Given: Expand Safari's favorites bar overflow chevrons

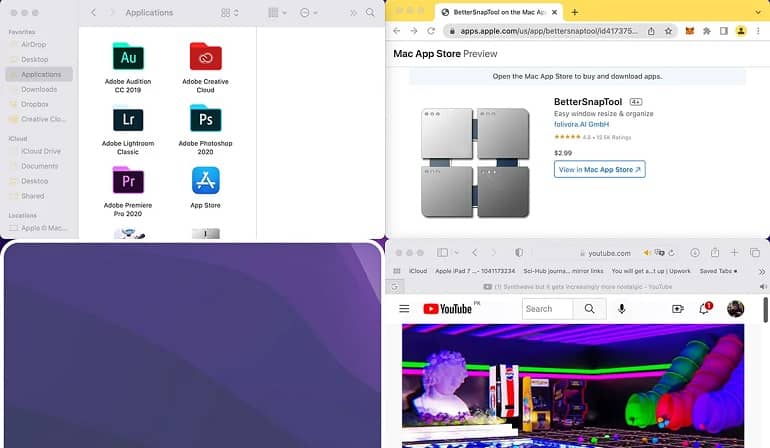Looking at the screenshot, I should tap(762, 271).
